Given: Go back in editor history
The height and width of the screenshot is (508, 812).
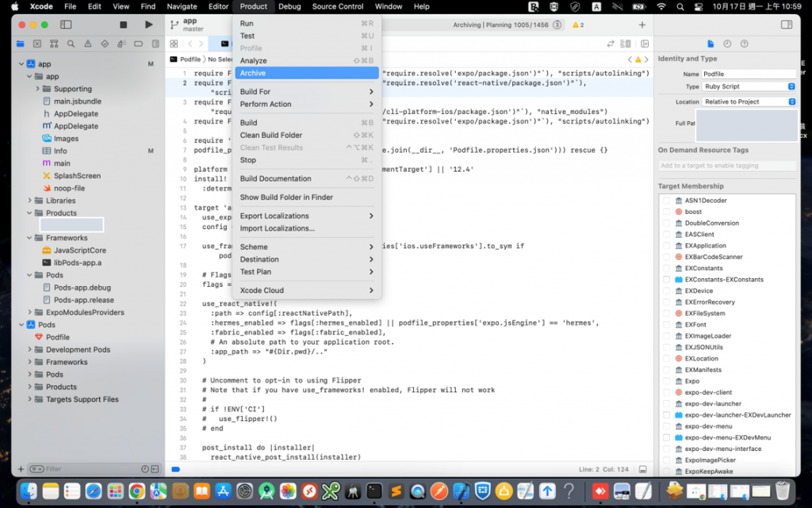Looking at the screenshot, I should pyautogui.click(x=190, y=44).
